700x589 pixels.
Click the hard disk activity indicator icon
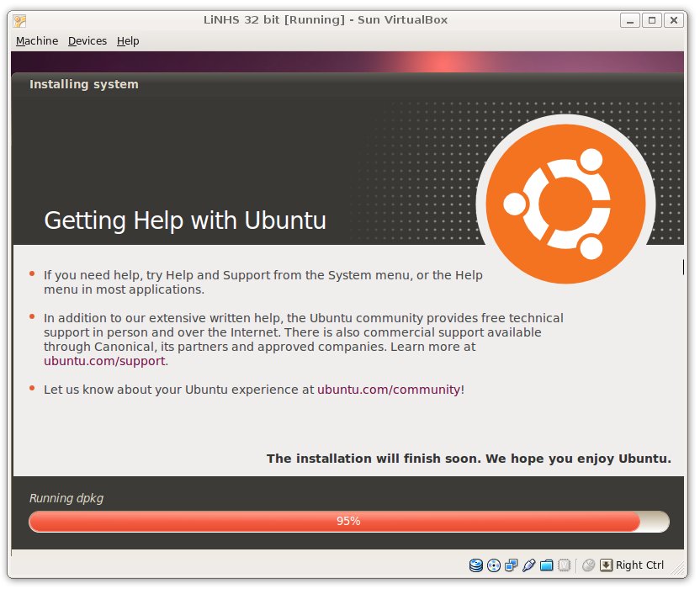pyautogui.click(x=476, y=565)
